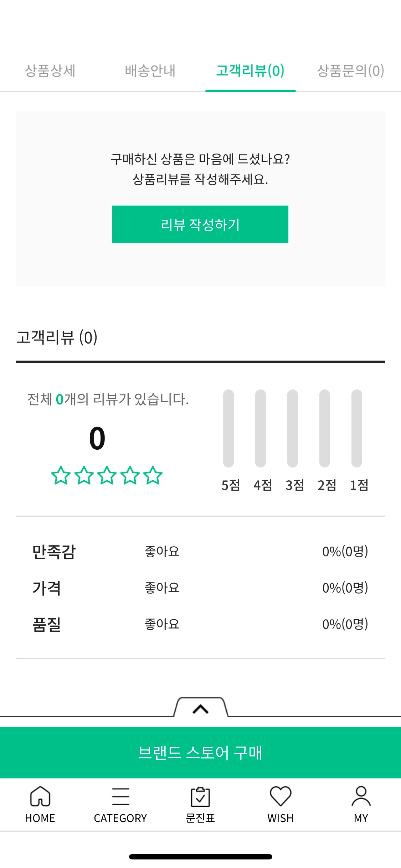Click the 만족감 좋아요 row
This screenshot has height=868, width=401.
200,552
